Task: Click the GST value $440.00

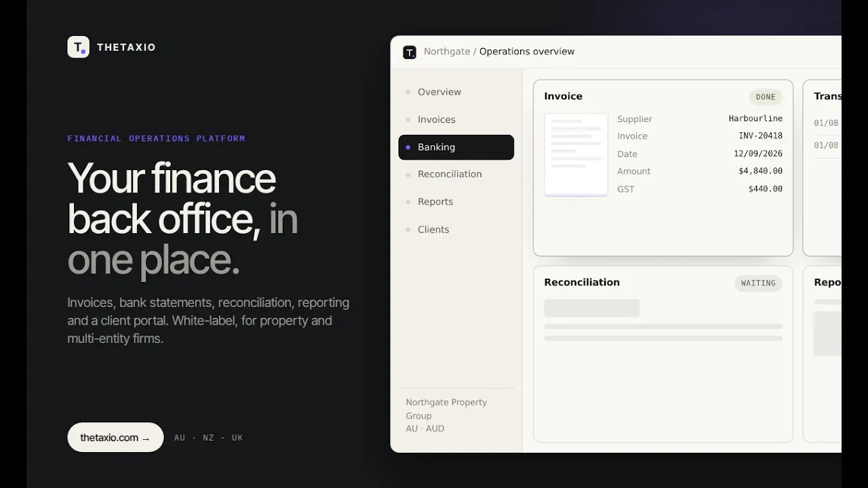Action: (765, 189)
